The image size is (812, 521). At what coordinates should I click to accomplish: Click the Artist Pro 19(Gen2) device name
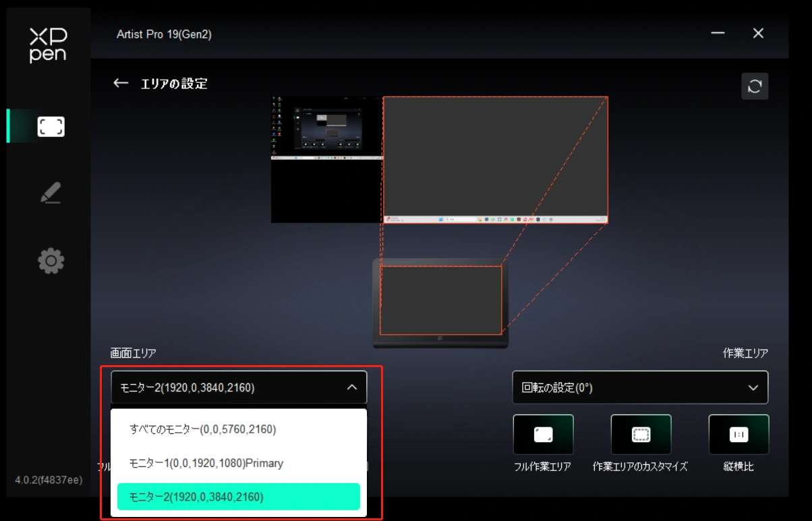(x=164, y=34)
